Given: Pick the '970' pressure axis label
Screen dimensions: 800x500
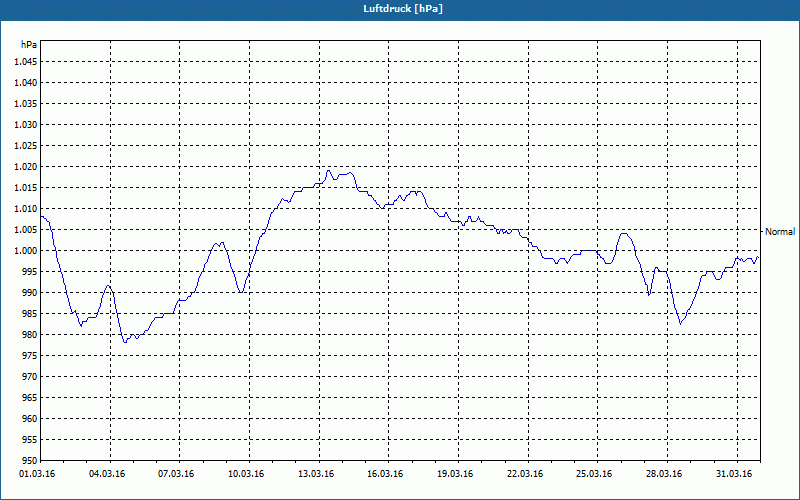Looking at the screenshot, I should [x=31, y=377].
